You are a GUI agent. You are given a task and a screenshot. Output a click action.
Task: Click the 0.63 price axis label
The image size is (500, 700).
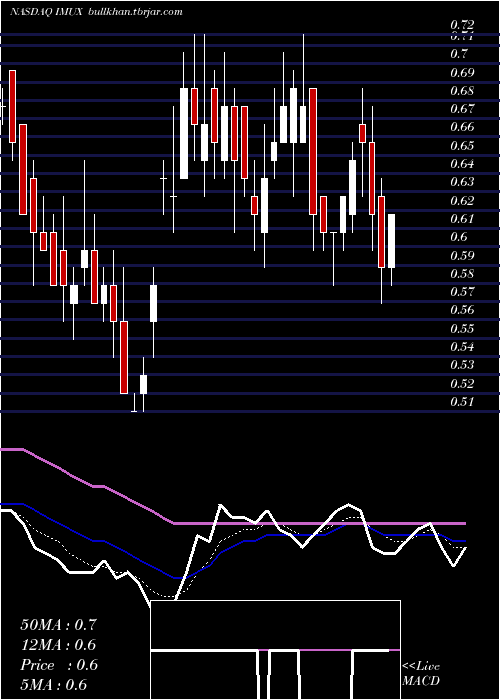point(462,182)
